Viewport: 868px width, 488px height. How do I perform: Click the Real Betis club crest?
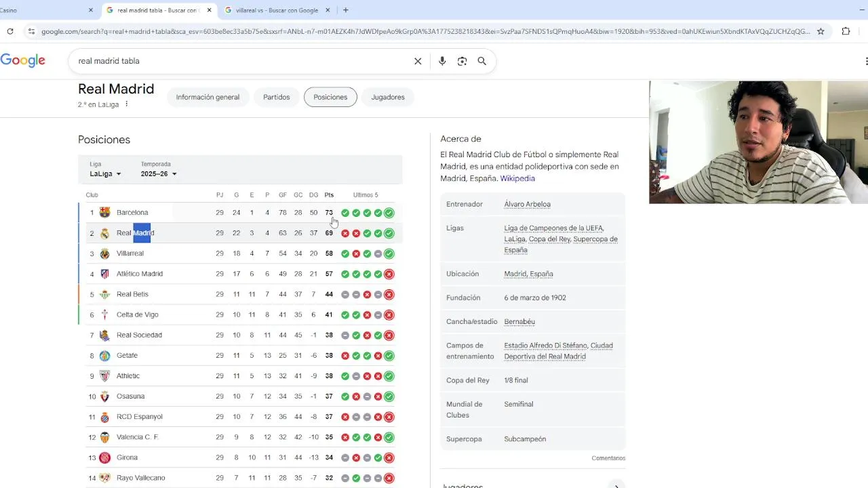point(104,294)
